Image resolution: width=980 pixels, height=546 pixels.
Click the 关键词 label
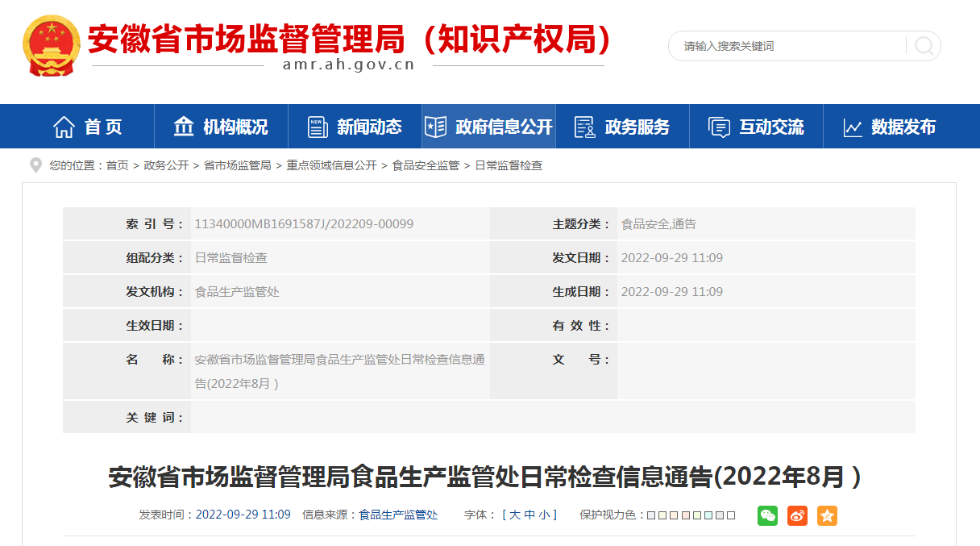tap(154, 417)
